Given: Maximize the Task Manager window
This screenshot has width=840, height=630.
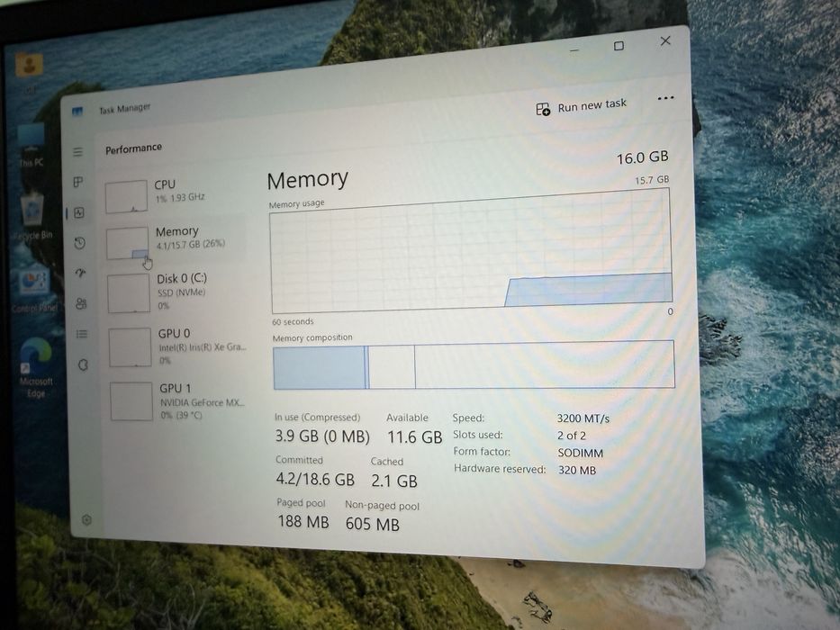Looking at the screenshot, I should point(619,46).
